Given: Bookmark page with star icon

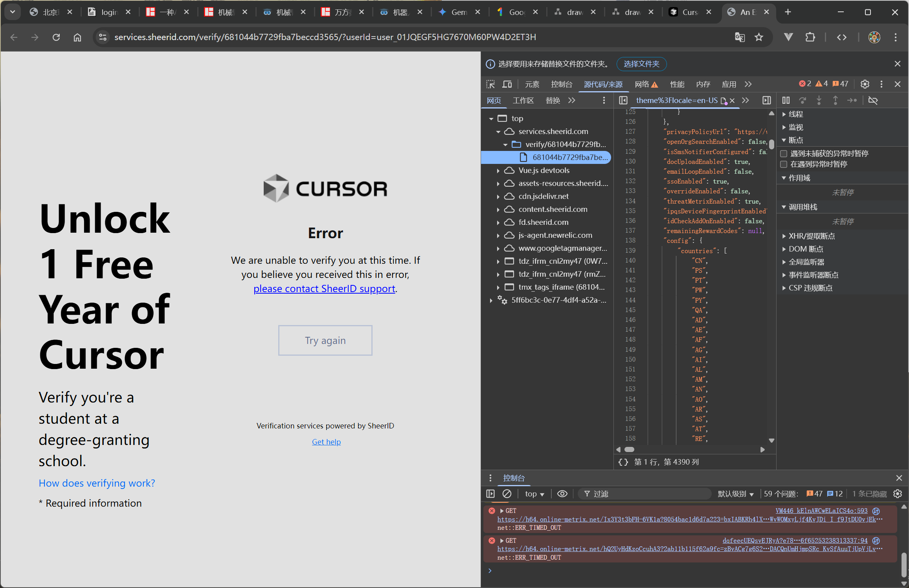Looking at the screenshot, I should (x=758, y=37).
